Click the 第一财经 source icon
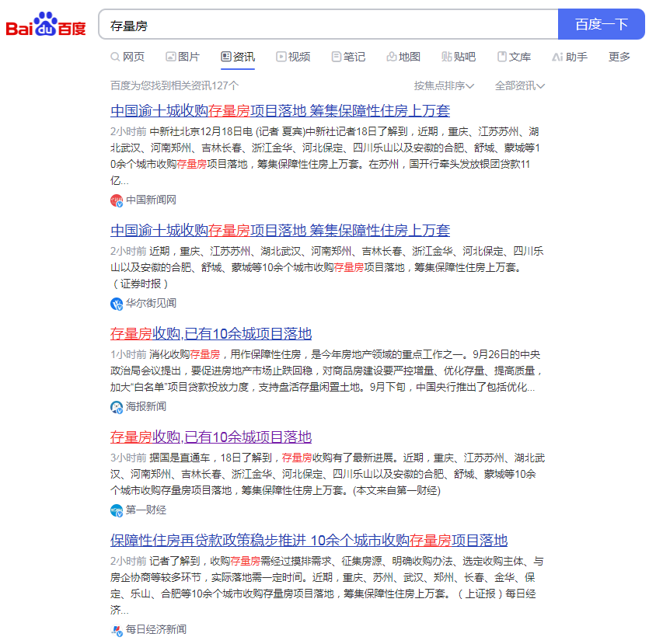 coord(117,510)
